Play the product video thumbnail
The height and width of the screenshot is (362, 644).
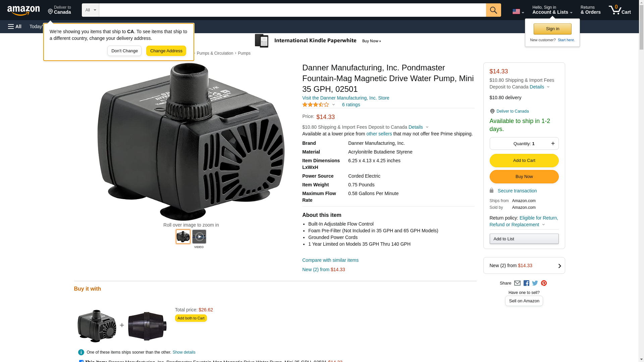199,237
